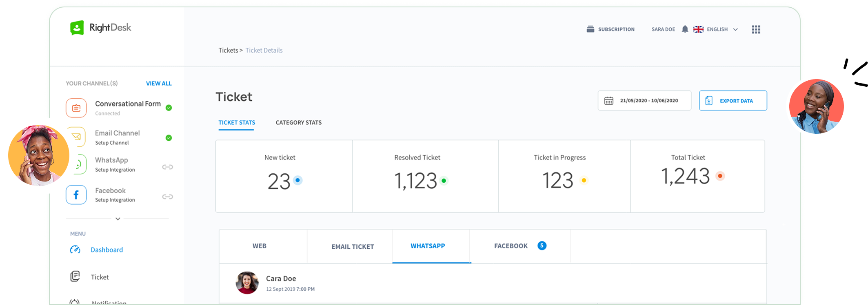Expand the channels list chevron
This screenshot has width=868, height=305.
pos(118,219)
